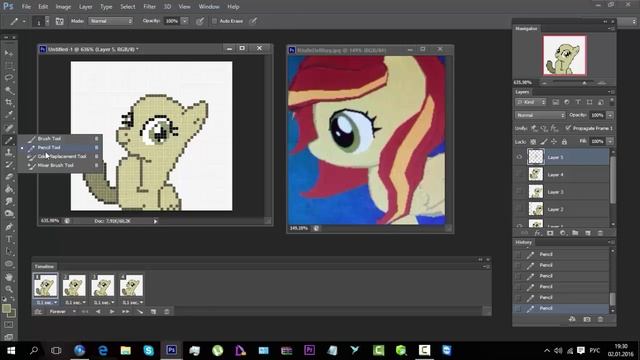Image resolution: width=640 pixels, height=360 pixels.
Task: Click the foreground color swatch
Action: [x=6, y=309]
